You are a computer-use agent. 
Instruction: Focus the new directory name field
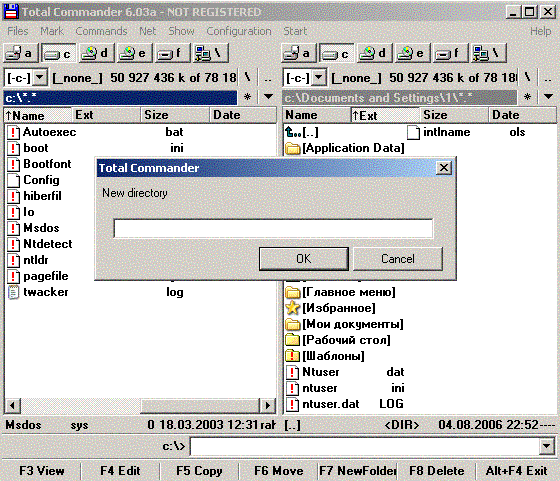point(273,229)
